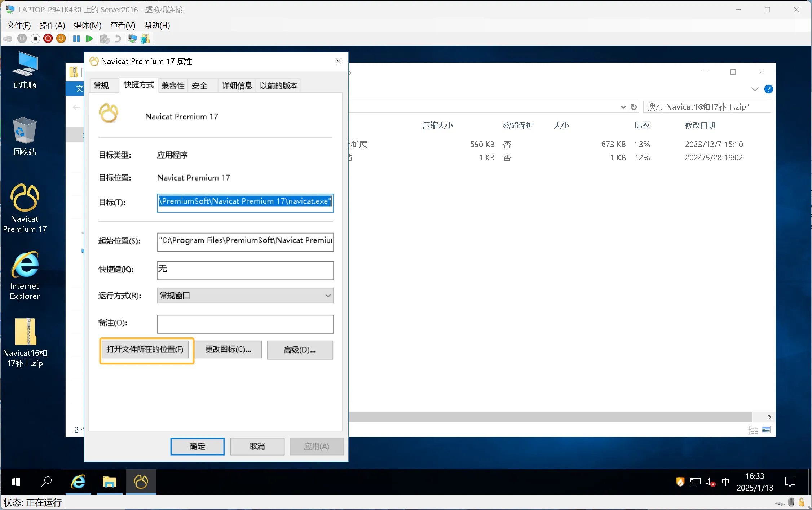Click 高级(D)... button

tap(300, 350)
